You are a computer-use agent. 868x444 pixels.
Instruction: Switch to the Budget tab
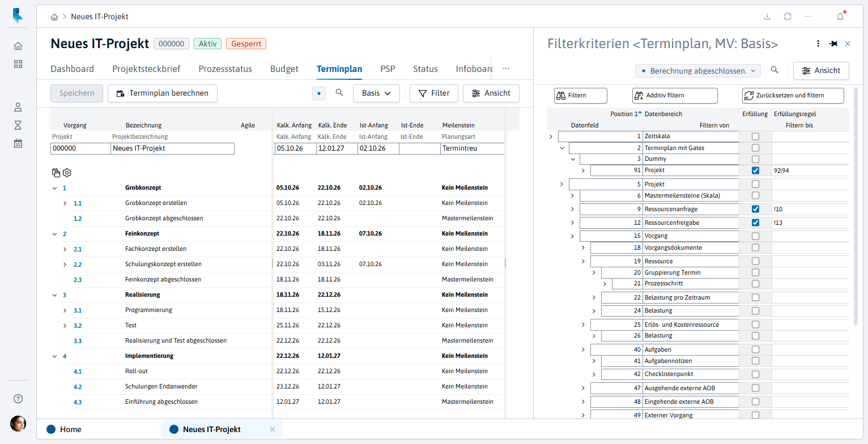click(x=284, y=69)
